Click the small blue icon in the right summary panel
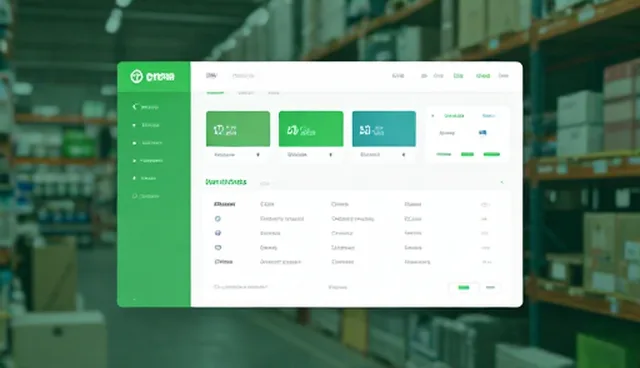The width and height of the screenshot is (640, 368). [x=482, y=133]
